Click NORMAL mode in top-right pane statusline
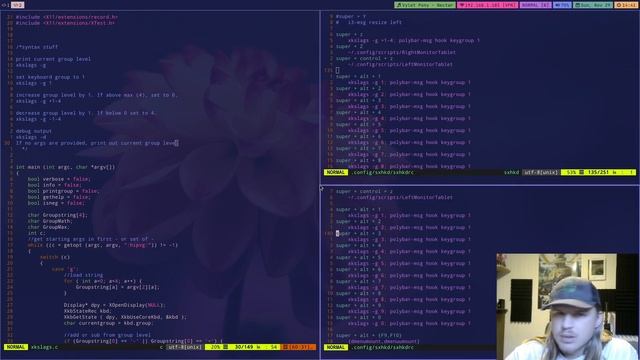Screen dimensions: 640x360 (336, 172)
